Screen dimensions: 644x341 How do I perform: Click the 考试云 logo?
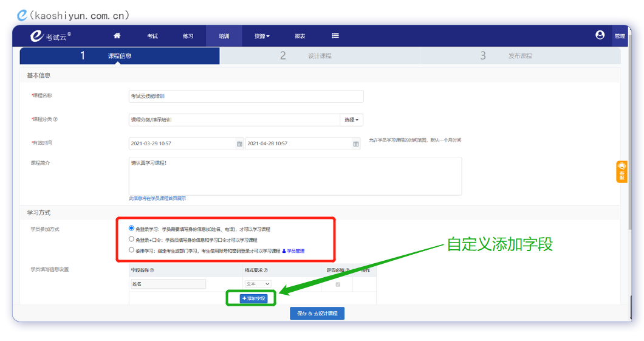[51, 36]
